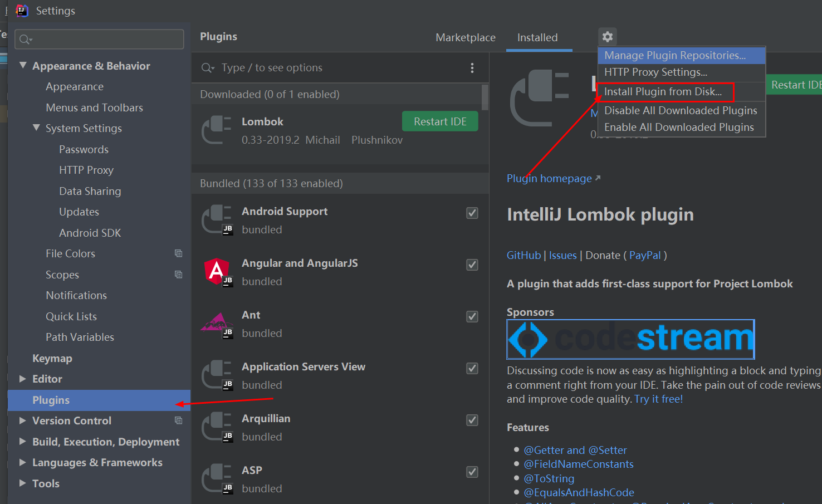Expand the Version Control settings node

(23, 420)
